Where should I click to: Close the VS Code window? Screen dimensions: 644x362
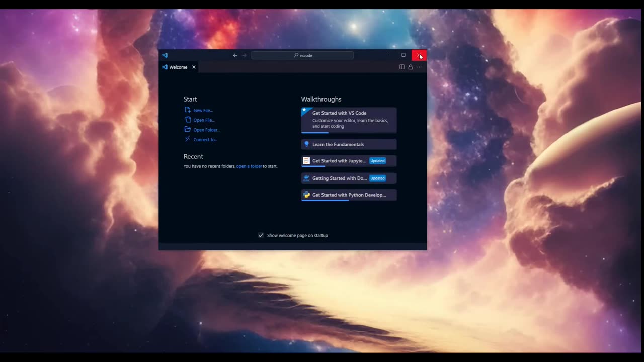(x=419, y=55)
